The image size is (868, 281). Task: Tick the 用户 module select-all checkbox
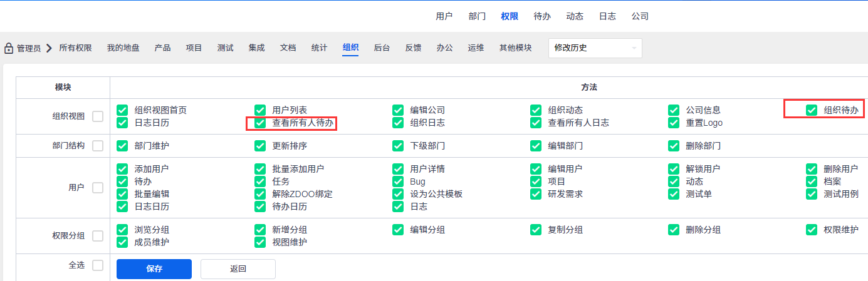(98, 187)
